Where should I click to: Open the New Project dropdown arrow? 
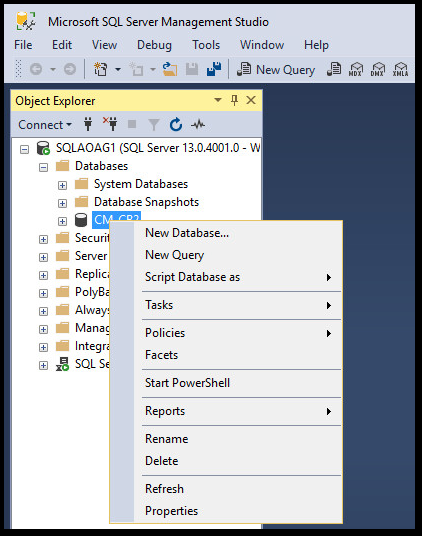[118, 69]
